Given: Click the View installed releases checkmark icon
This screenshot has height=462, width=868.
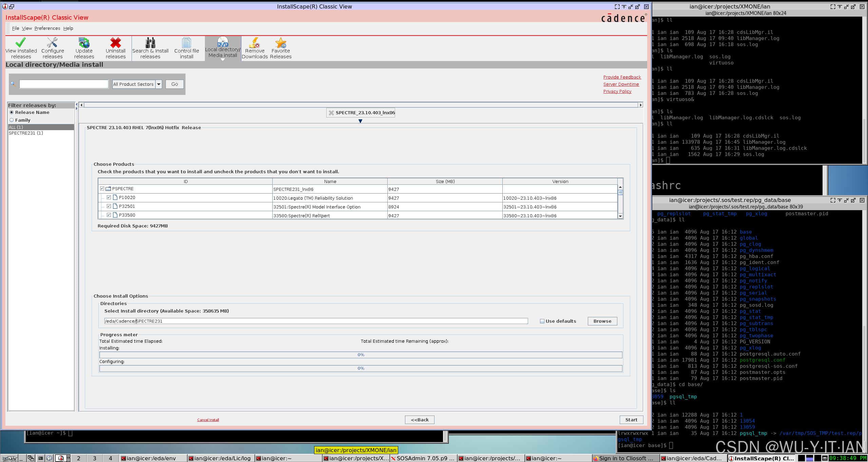Looking at the screenshot, I should (21, 43).
